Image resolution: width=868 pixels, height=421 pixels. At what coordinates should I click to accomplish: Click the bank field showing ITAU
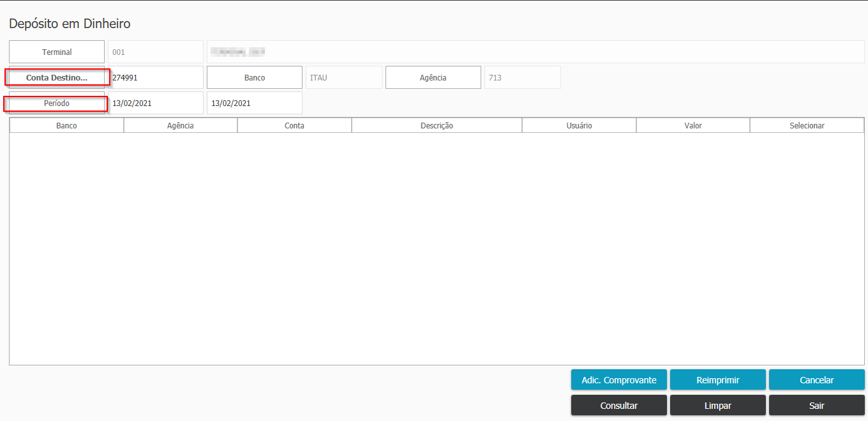(x=344, y=77)
